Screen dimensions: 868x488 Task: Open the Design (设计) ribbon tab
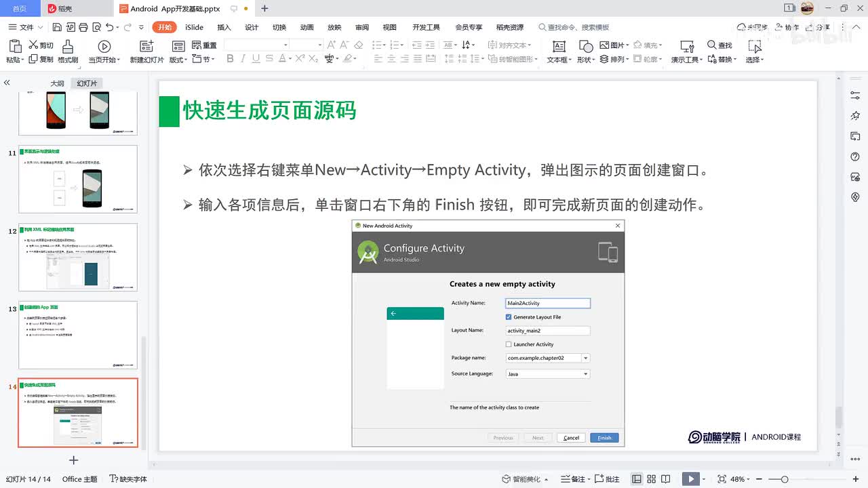252,27
